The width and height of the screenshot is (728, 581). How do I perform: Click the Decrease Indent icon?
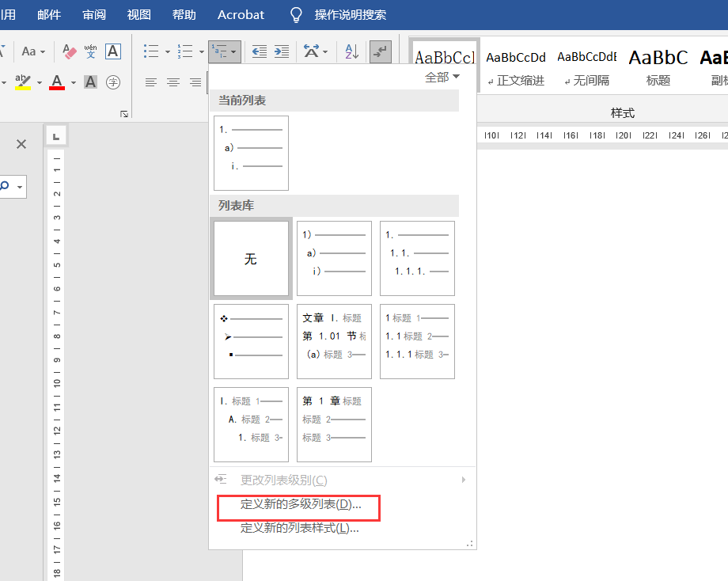point(260,51)
